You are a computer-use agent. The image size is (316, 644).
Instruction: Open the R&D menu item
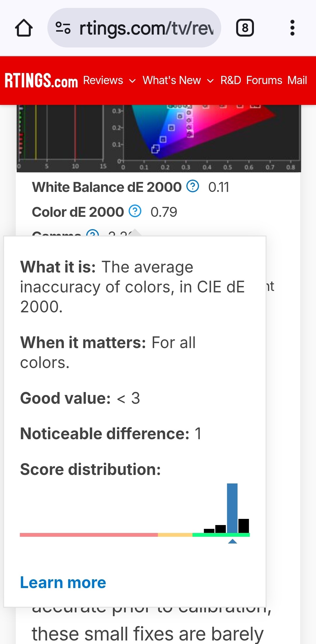(x=231, y=80)
